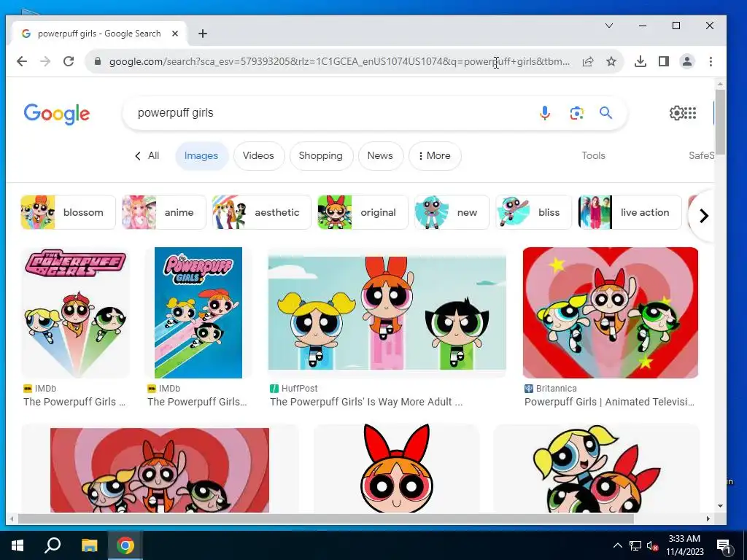Open Google quick settings gear
The image size is (747, 560).
pyautogui.click(x=676, y=113)
